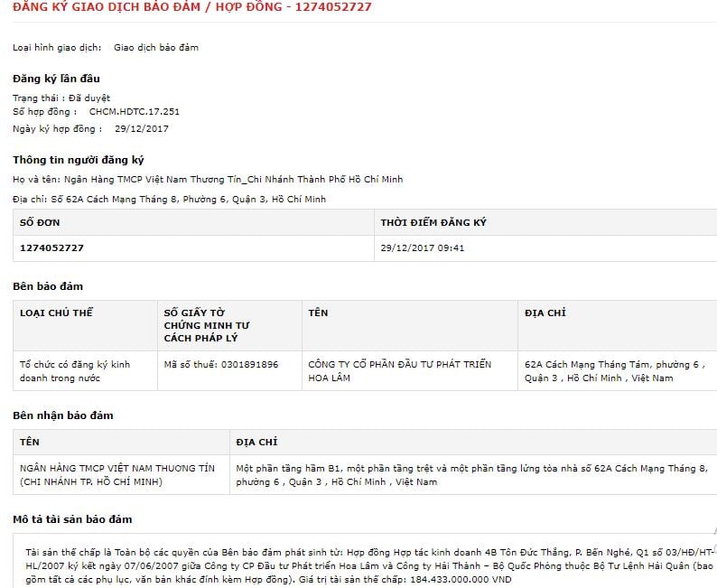The width and height of the screenshot is (717, 588).
Task: Click the "SỐ ĐƠN" column header
Action: (40, 222)
